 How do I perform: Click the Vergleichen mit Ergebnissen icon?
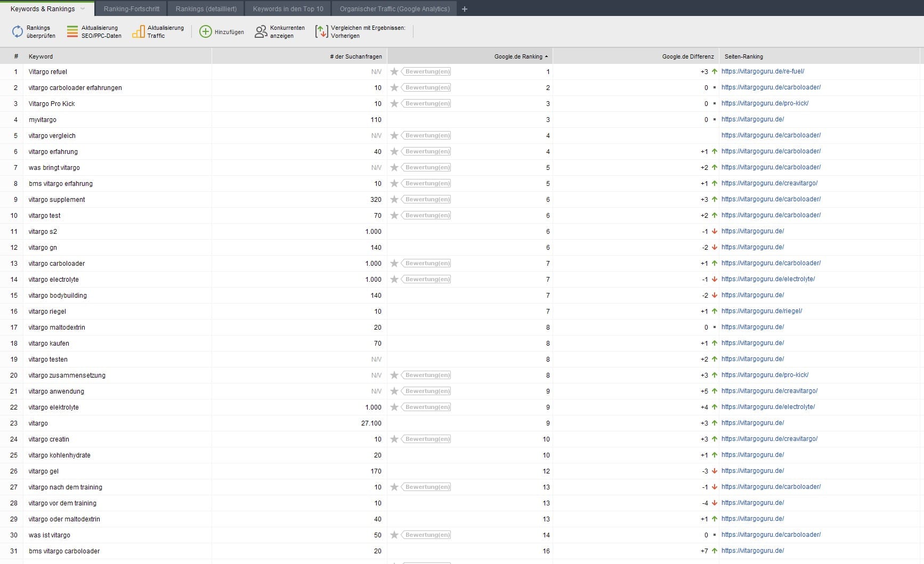[x=321, y=32]
